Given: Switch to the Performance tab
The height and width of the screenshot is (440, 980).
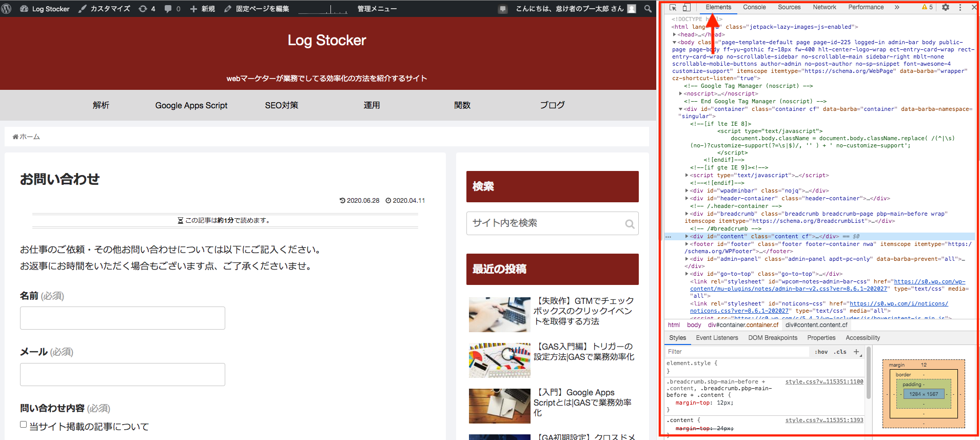Looking at the screenshot, I should click(x=866, y=7).
